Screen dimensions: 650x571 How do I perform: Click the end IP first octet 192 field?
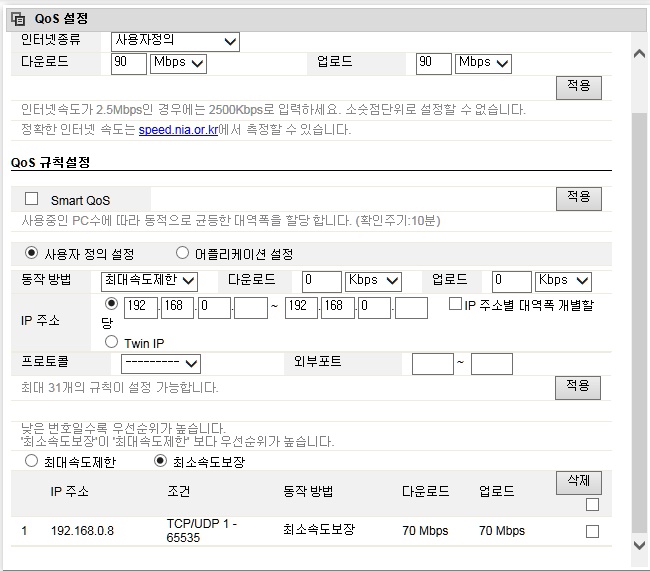[301, 308]
